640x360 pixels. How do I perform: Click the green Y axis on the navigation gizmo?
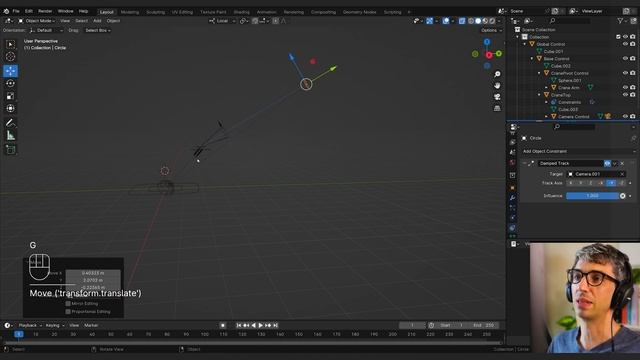click(499, 53)
